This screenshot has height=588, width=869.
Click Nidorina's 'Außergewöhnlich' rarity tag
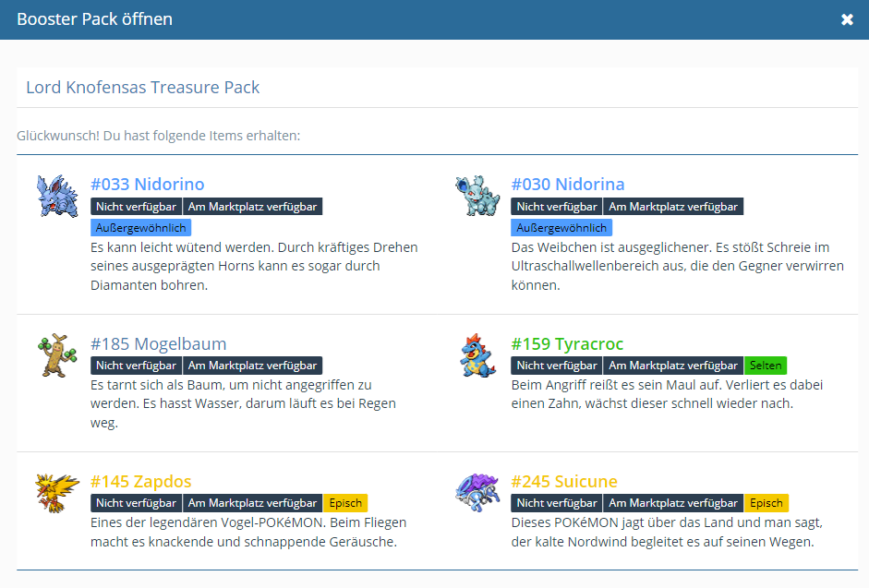point(561,228)
